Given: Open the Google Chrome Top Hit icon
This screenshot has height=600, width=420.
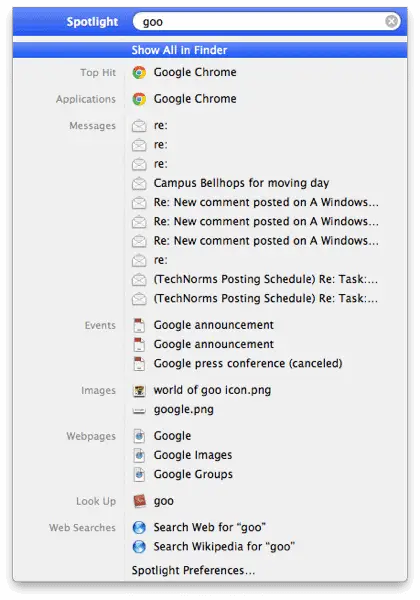Looking at the screenshot, I should tap(139, 72).
